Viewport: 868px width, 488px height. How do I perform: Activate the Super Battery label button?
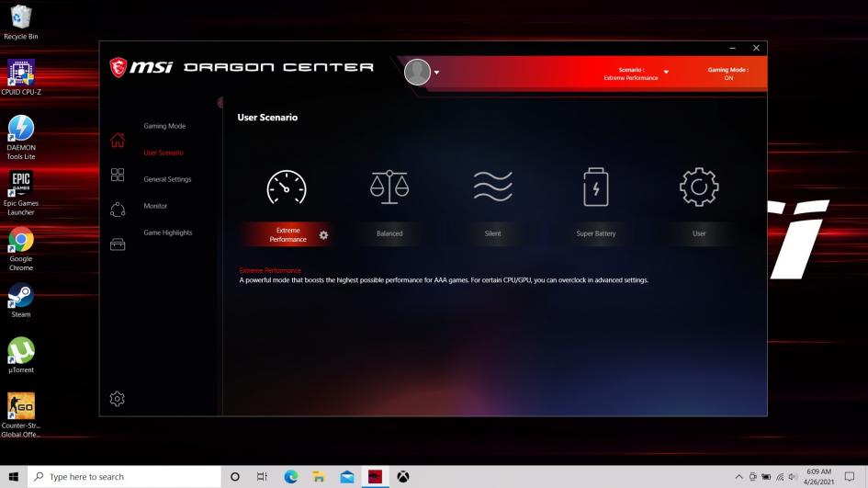[x=595, y=233]
